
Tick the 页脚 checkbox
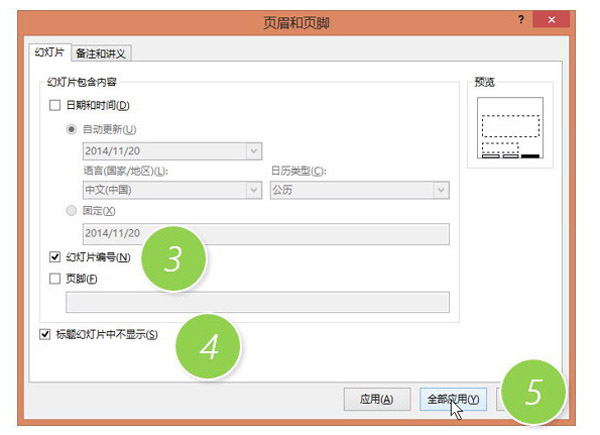pyautogui.click(x=55, y=280)
